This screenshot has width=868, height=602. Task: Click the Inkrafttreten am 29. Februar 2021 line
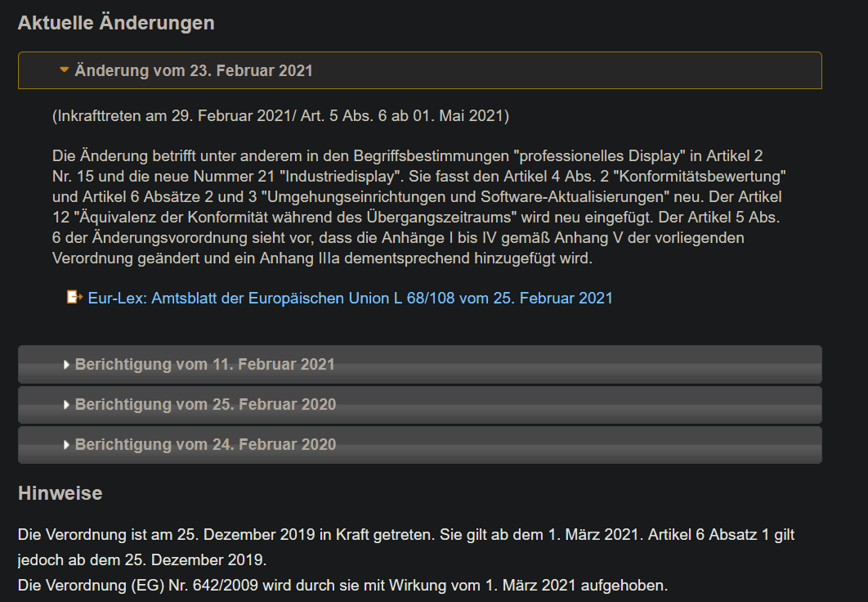pyautogui.click(x=280, y=116)
